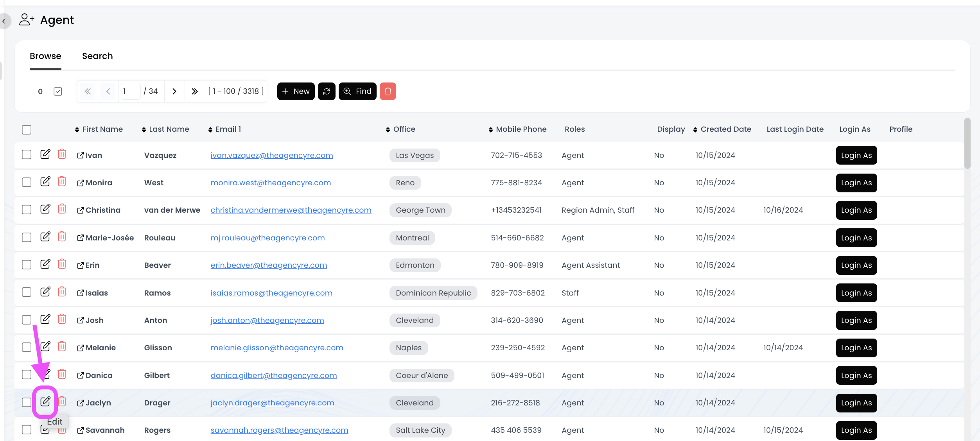Select the Melanie Glisson row checkbox
Screen dimensions: 980x441
(x=27, y=347)
